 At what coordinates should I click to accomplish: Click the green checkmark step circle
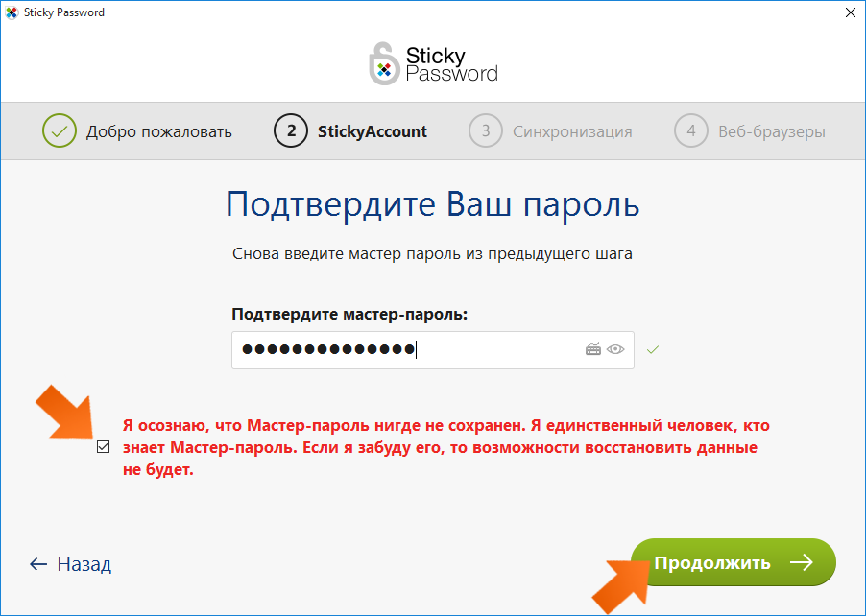click(60, 130)
